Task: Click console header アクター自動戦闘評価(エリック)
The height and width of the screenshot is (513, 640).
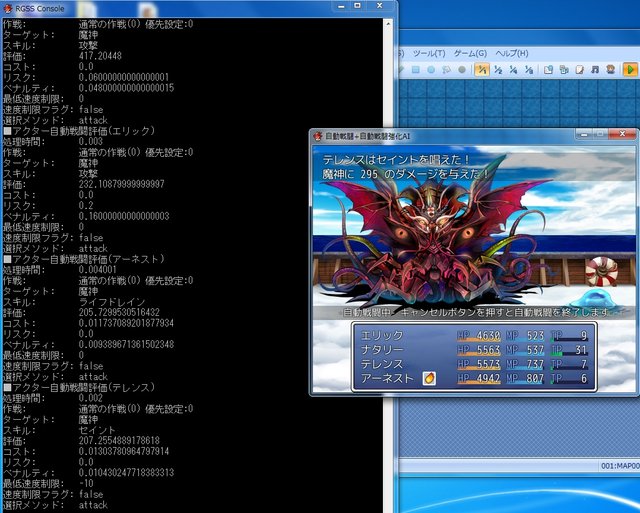Action: click(x=79, y=131)
